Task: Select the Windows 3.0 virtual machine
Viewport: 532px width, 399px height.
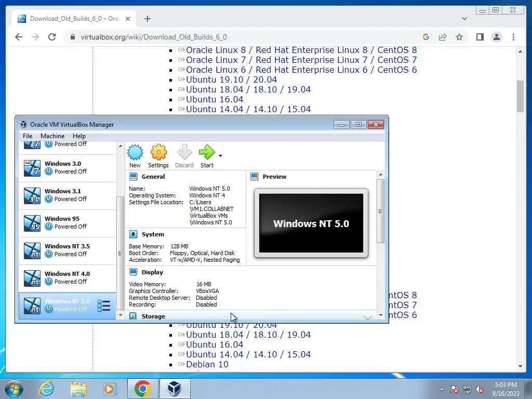Action: click(x=68, y=168)
